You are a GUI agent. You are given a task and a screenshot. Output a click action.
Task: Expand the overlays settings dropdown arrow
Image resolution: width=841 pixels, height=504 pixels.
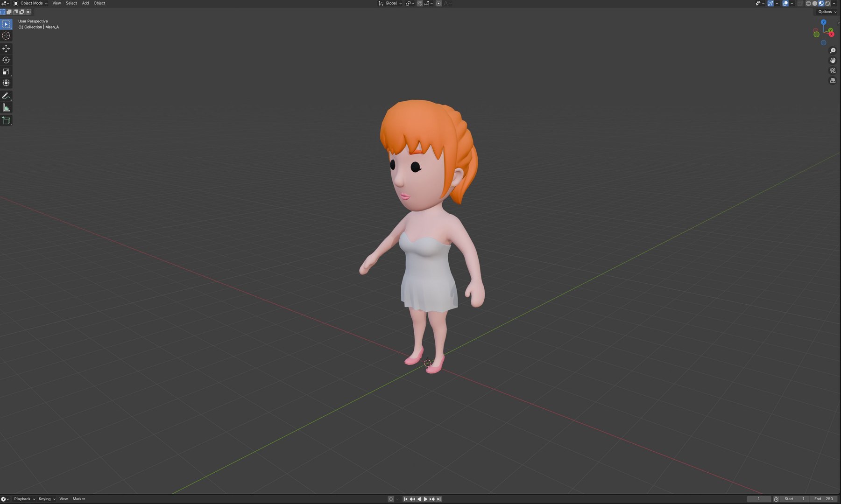pyautogui.click(x=792, y=3)
